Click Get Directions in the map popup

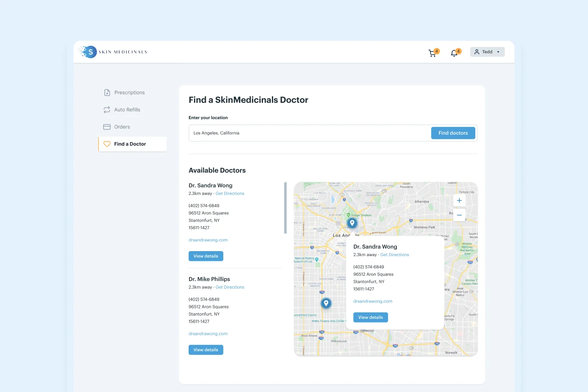[395, 255]
